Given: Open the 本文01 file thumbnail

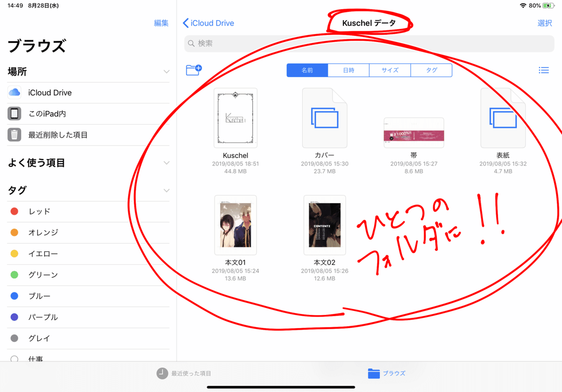Looking at the screenshot, I should point(235,225).
